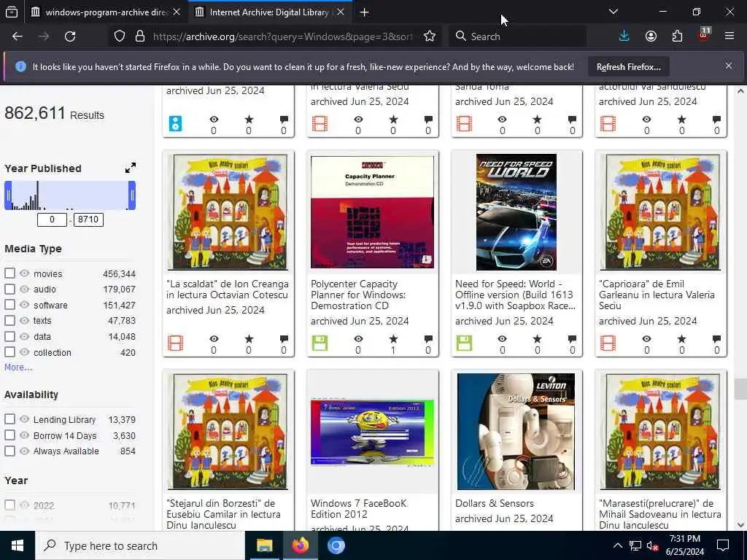The width and height of the screenshot is (747, 560).
Task: Click software media icon on Polycenter Capacity Planner
Action: pyautogui.click(x=320, y=343)
